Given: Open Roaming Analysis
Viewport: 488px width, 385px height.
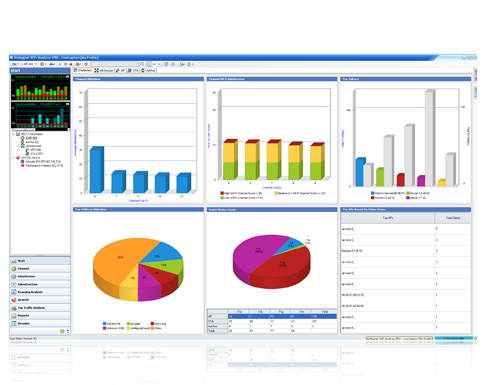Looking at the screenshot, I should coord(40,292).
